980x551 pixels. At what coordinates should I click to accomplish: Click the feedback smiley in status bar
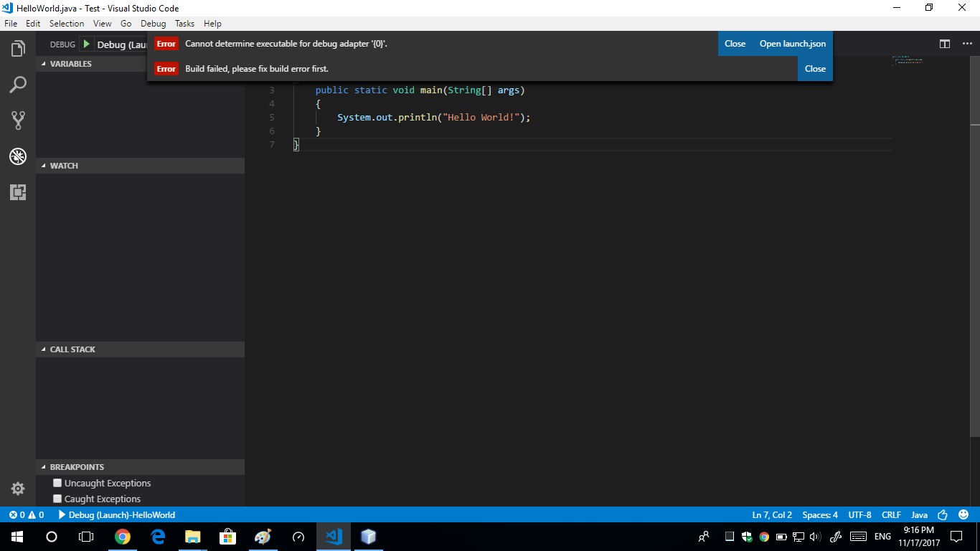pos(963,515)
